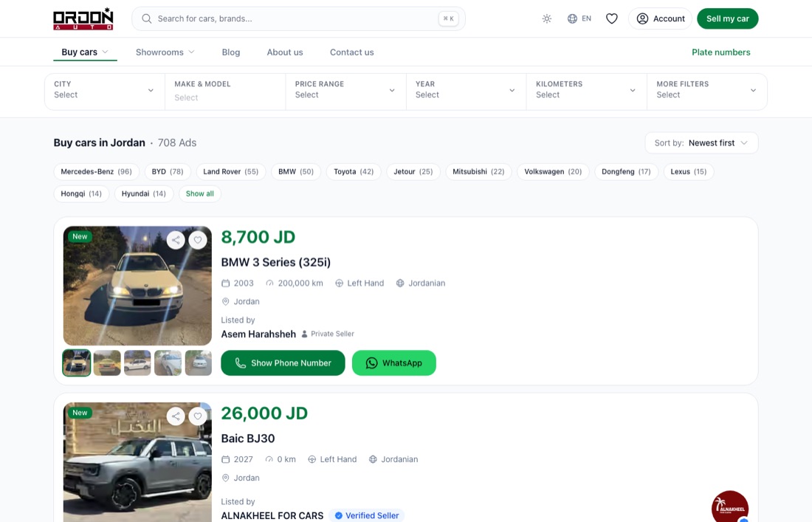Click the ⌘K shortcut badge in search
The width and height of the screenshot is (812, 522).
pos(448,18)
